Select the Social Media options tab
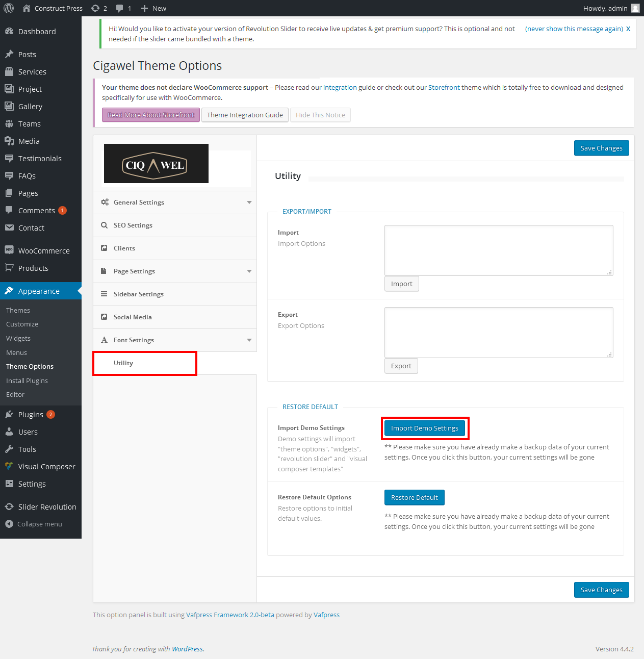Screen dimensions: 644x659 [x=133, y=317]
